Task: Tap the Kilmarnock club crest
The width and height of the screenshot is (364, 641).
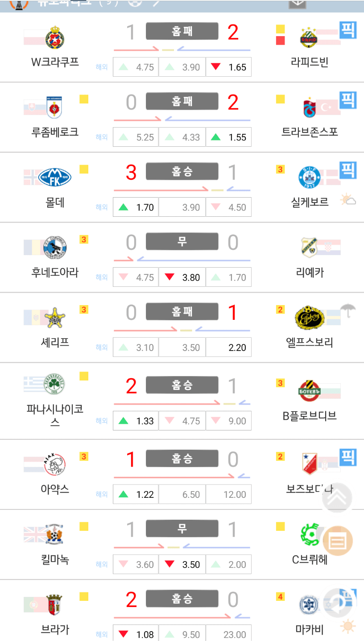Action: coord(54,534)
